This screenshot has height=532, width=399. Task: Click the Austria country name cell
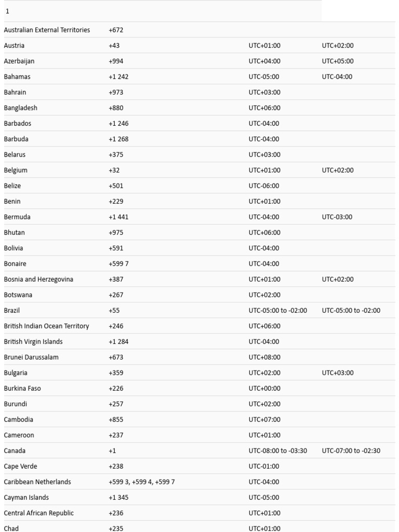click(x=14, y=46)
